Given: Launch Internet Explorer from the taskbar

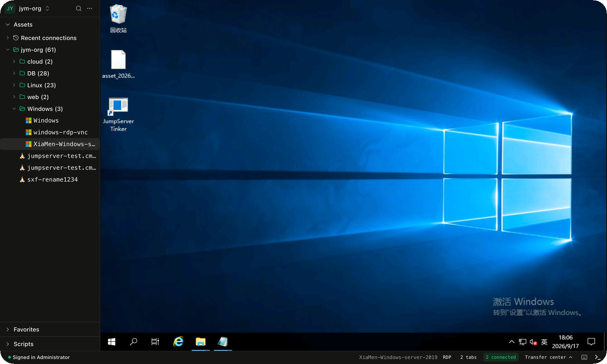Looking at the screenshot, I should (178, 342).
